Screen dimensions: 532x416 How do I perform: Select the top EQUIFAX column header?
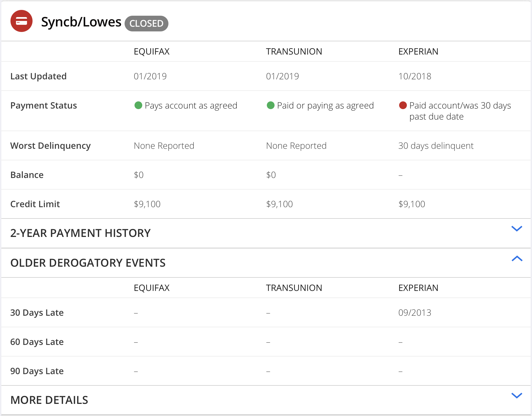click(152, 52)
